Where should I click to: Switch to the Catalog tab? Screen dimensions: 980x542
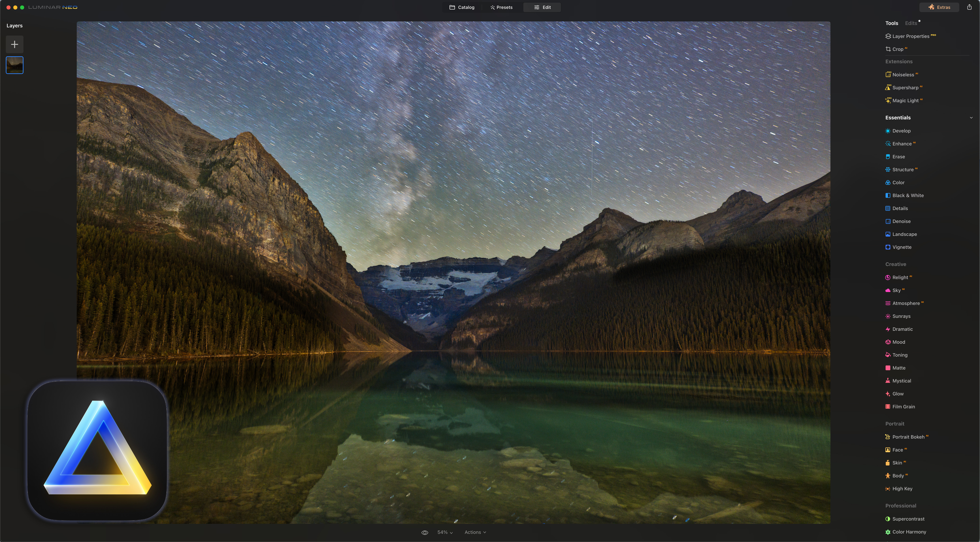[462, 7]
